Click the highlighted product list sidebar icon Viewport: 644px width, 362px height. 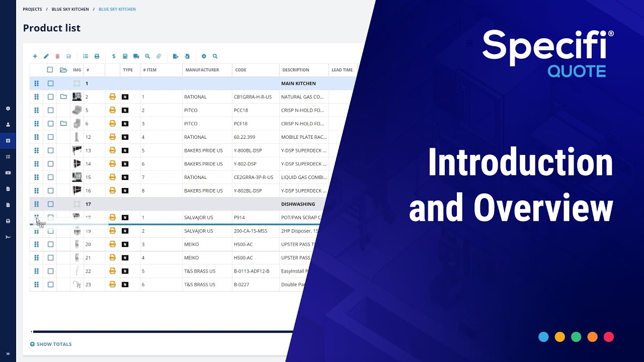coord(8,141)
